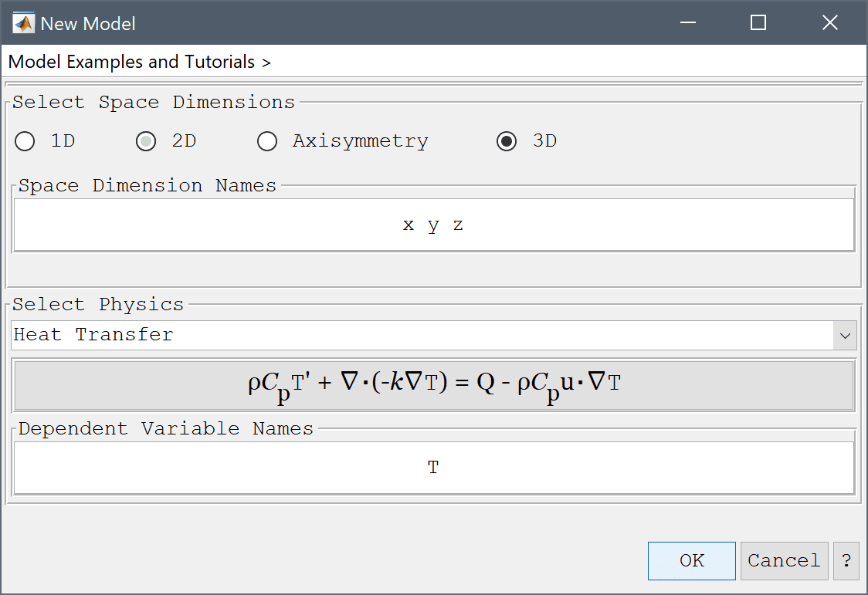The width and height of the screenshot is (868, 595).
Task: Minimize the New Model window
Action: coord(688,22)
